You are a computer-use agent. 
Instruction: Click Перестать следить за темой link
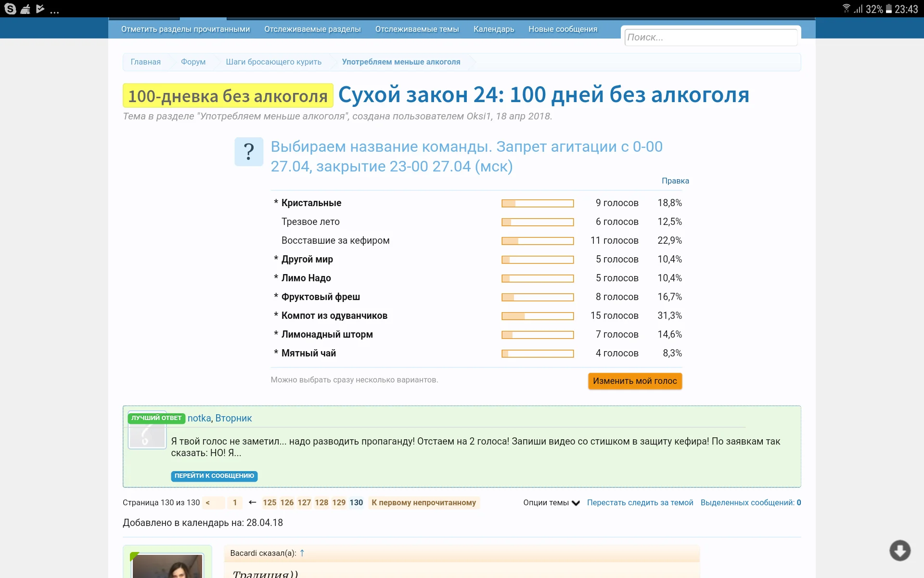640,502
